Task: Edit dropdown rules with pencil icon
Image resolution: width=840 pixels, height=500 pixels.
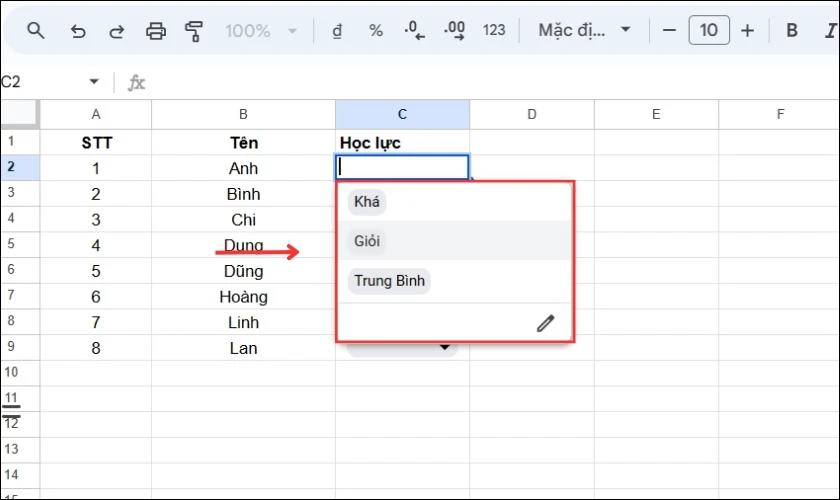Action: click(x=545, y=323)
